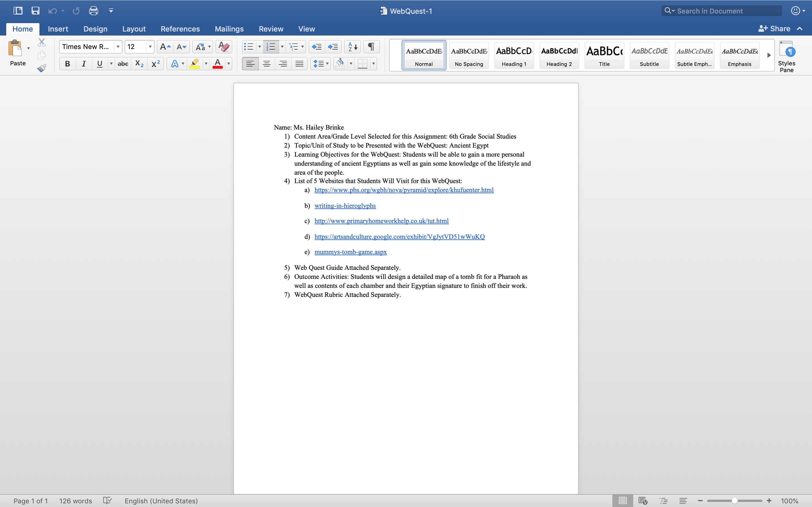Click the Format Painter brush icon

tap(42, 68)
